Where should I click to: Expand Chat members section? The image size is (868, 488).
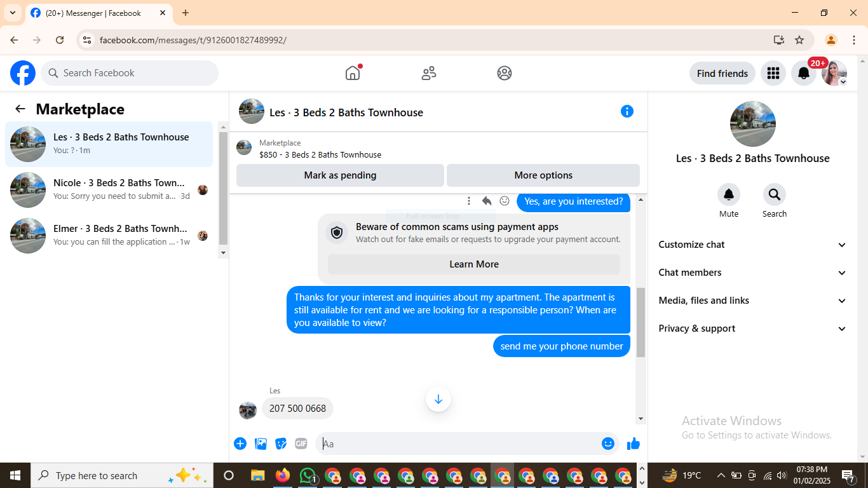753,273
